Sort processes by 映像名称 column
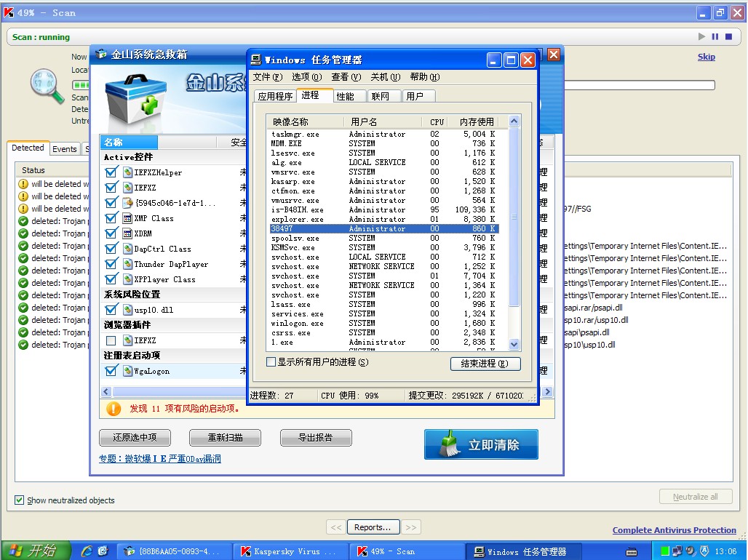The width and height of the screenshot is (748, 560). (306, 121)
